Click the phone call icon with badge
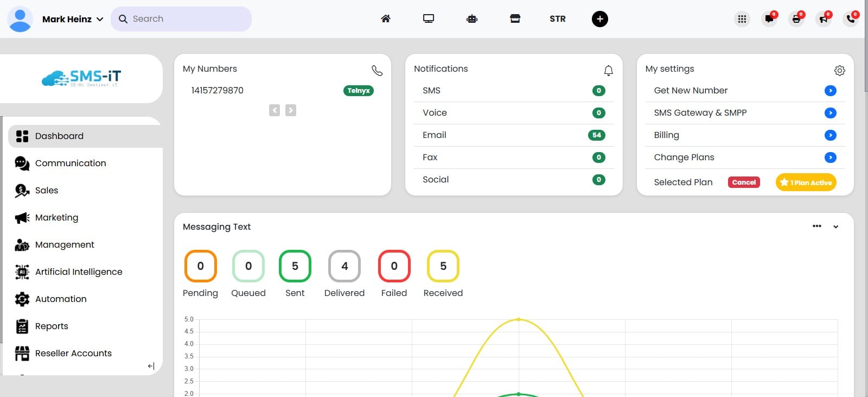868x397 pixels. coord(851,19)
